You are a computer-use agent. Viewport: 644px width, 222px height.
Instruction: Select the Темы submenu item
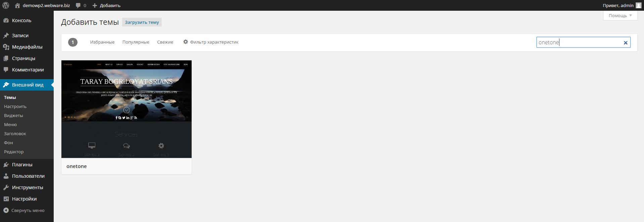click(x=10, y=97)
